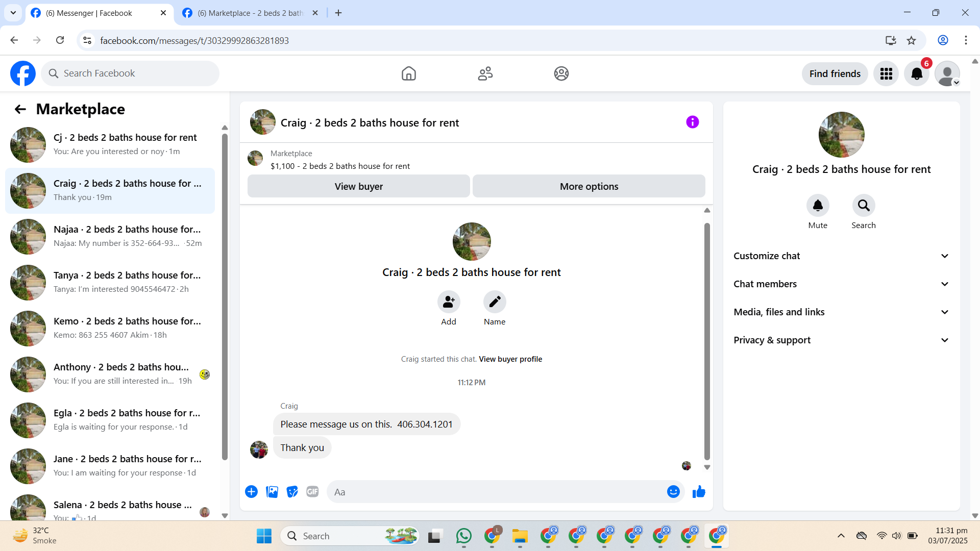Toggle the conversation information panel

[692, 122]
